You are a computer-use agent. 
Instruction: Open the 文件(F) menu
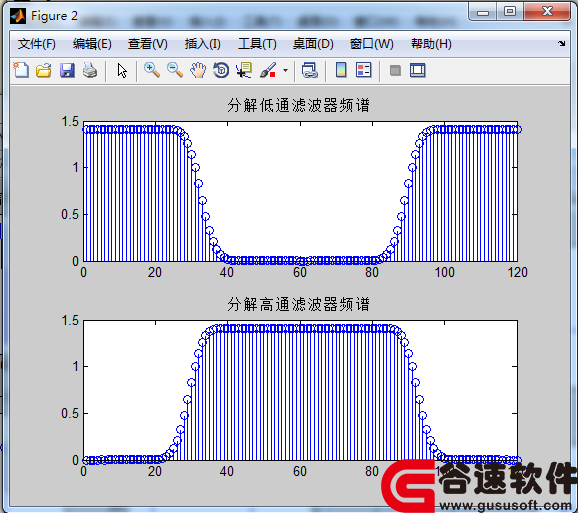(36, 44)
